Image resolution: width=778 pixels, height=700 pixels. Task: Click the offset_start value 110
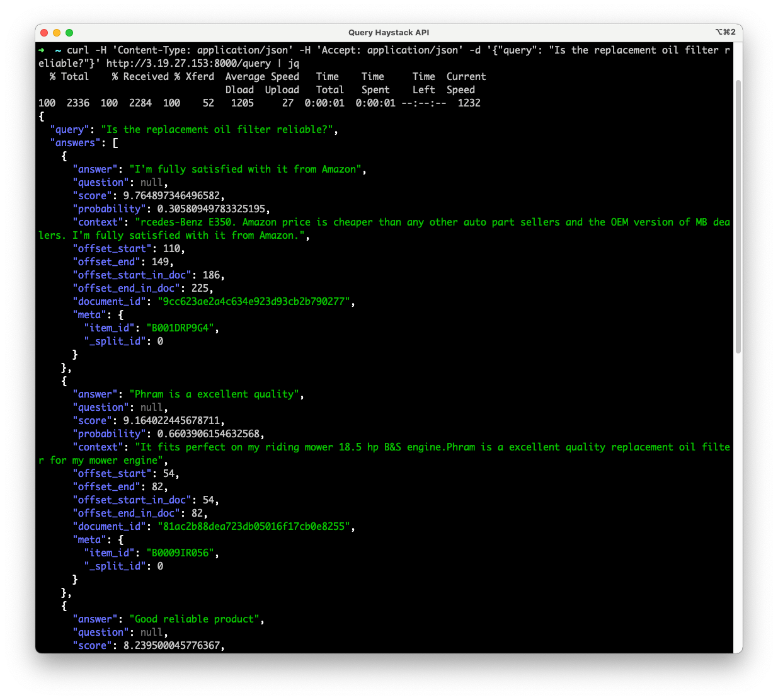[x=172, y=249]
